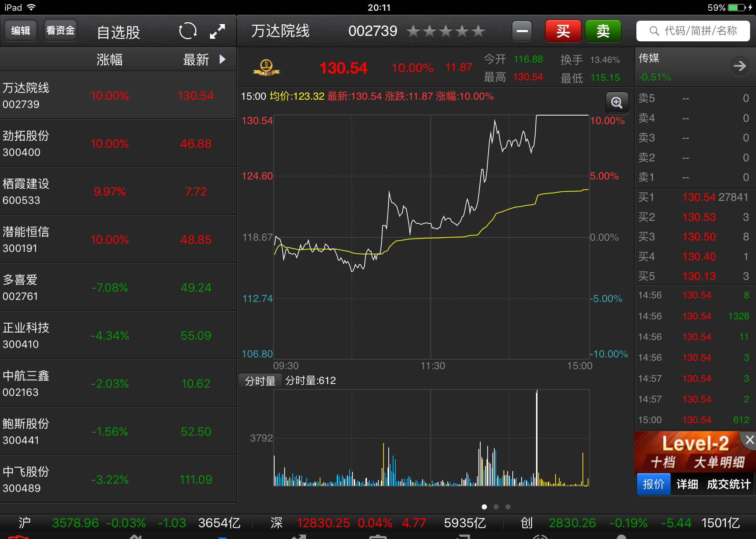The image size is (756, 539).
Task: Tap the iPad Wi-Fi status icon
Action: [31, 7]
